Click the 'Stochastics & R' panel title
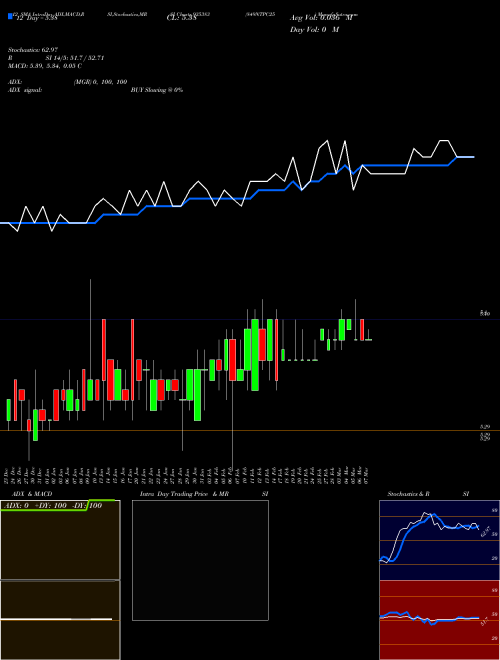Image resolution: width=500 pixels, height=660 pixels. pyautogui.click(x=409, y=494)
